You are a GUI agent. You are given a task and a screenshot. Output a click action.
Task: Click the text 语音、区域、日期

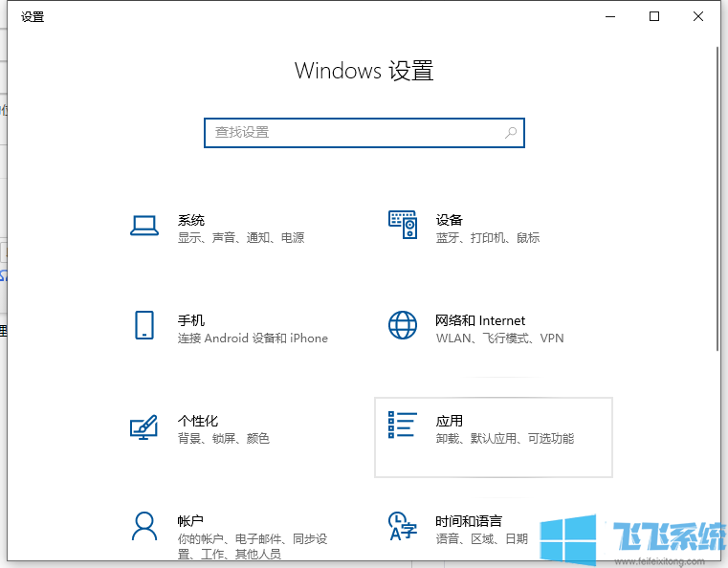(481, 538)
